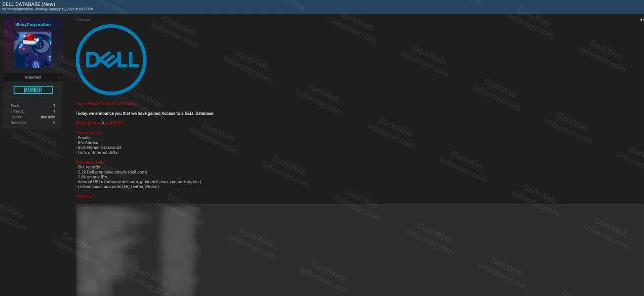Click the Dell logo image
The height and width of the screenshot is (296, 644).
111,60
